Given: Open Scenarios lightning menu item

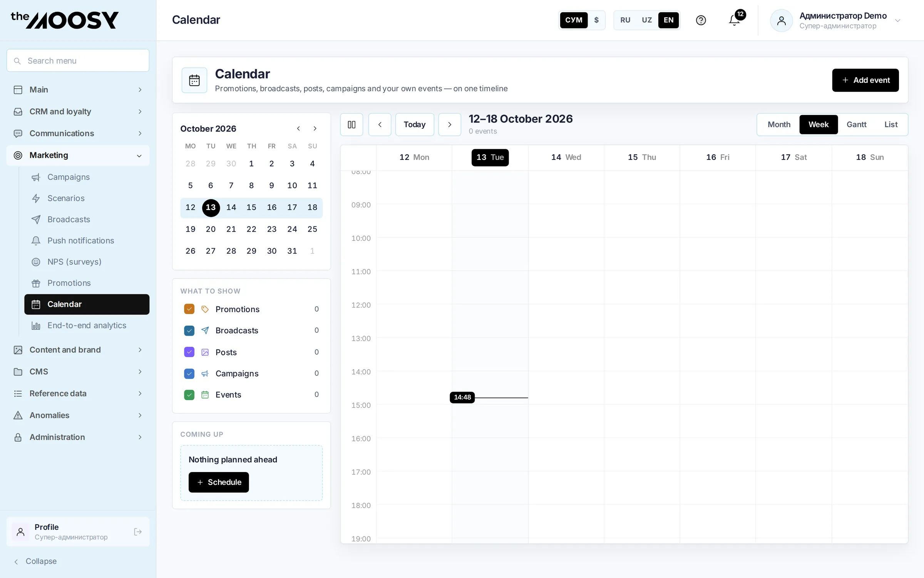Looking at the screenshot, I should tap(87, 198).
